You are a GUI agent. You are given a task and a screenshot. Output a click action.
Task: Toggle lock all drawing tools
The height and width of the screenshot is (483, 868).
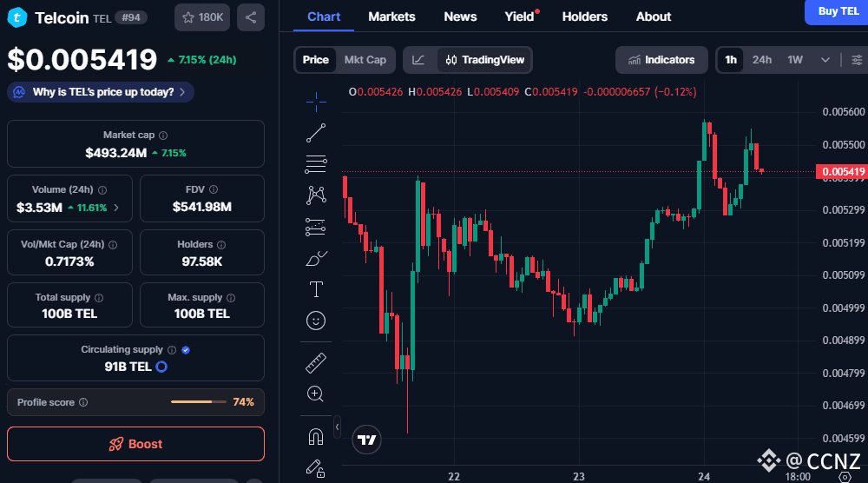point(316,468)
